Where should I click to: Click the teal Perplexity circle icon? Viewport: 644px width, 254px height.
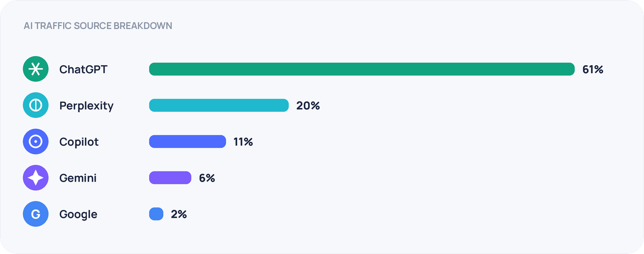[36, 105]
